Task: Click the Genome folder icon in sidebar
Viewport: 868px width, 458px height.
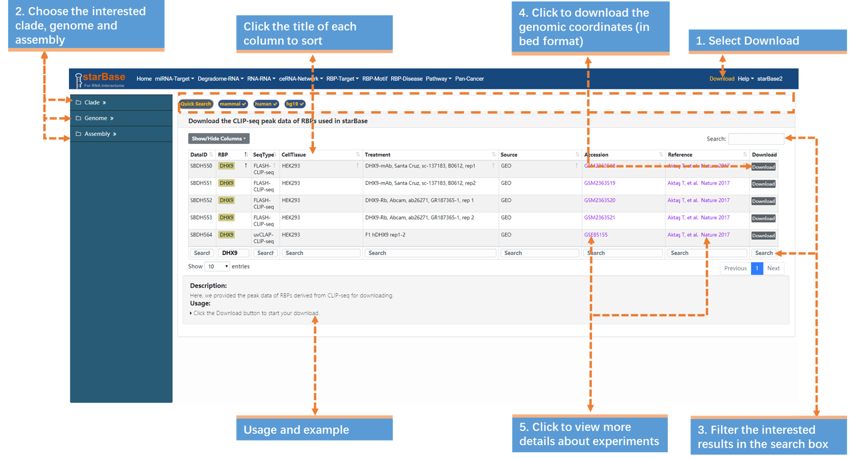Action: click(79, 118)
